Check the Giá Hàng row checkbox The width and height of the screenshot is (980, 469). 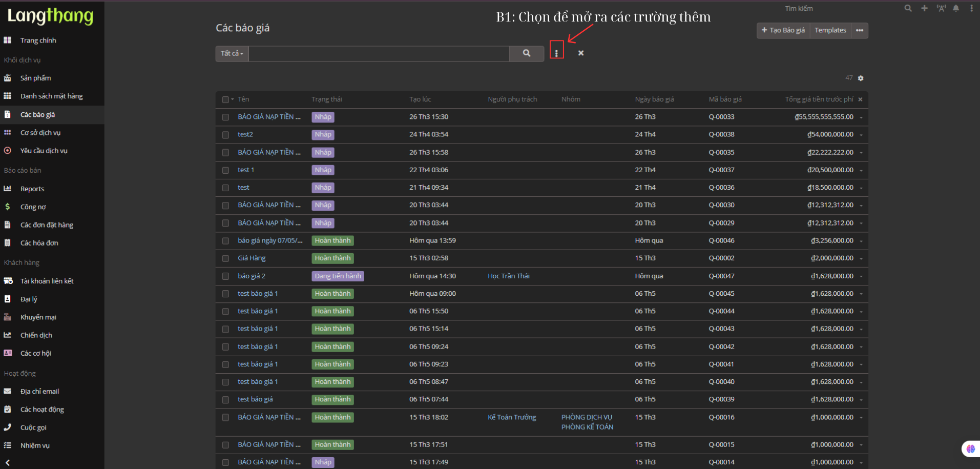(225, 258)
